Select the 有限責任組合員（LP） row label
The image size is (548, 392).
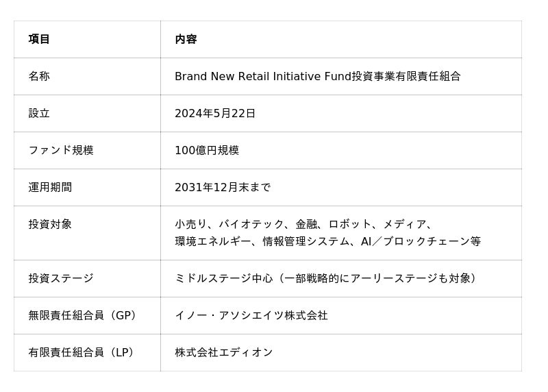82,352
